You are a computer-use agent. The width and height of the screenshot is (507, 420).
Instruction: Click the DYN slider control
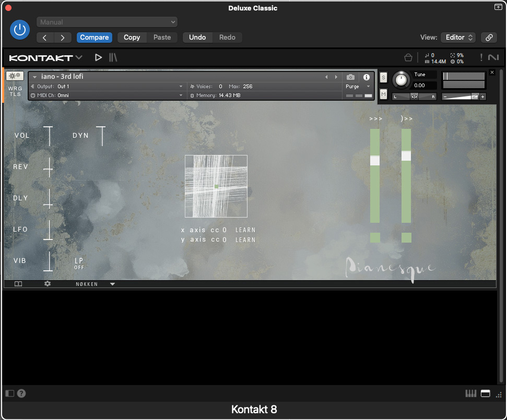[101, 136]
